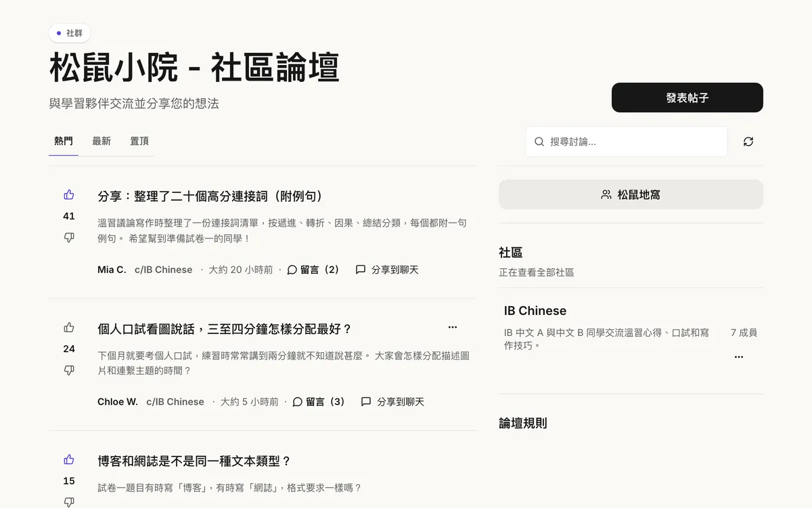Click c/IB Chinese on Chloe W.'s post

pos(175,402)
